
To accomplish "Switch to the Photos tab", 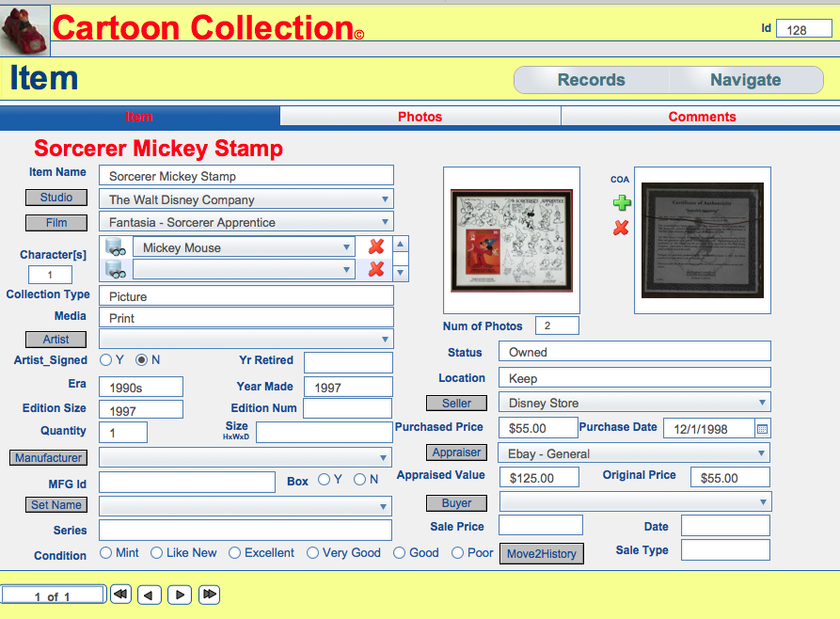I will (x=420, y=117).
